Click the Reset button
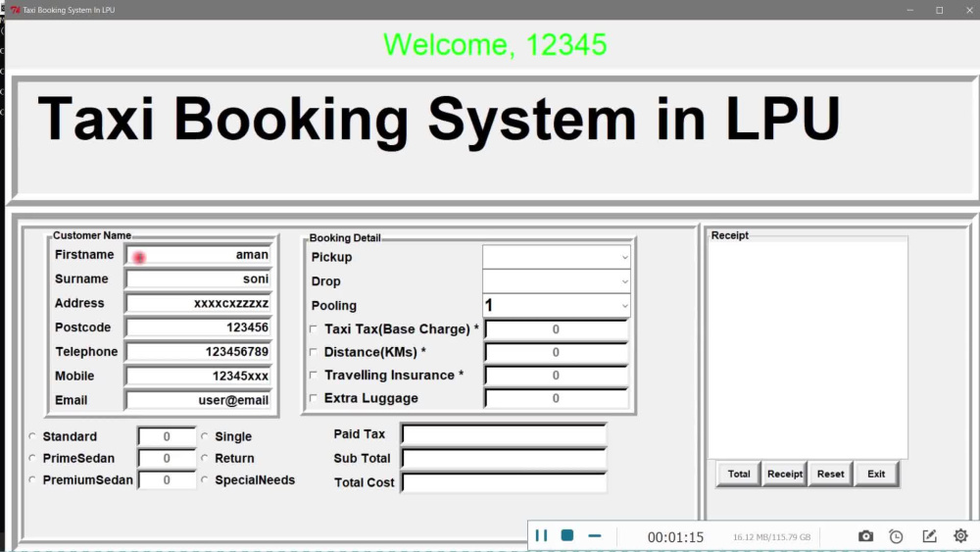 click(x=831, y=474)
